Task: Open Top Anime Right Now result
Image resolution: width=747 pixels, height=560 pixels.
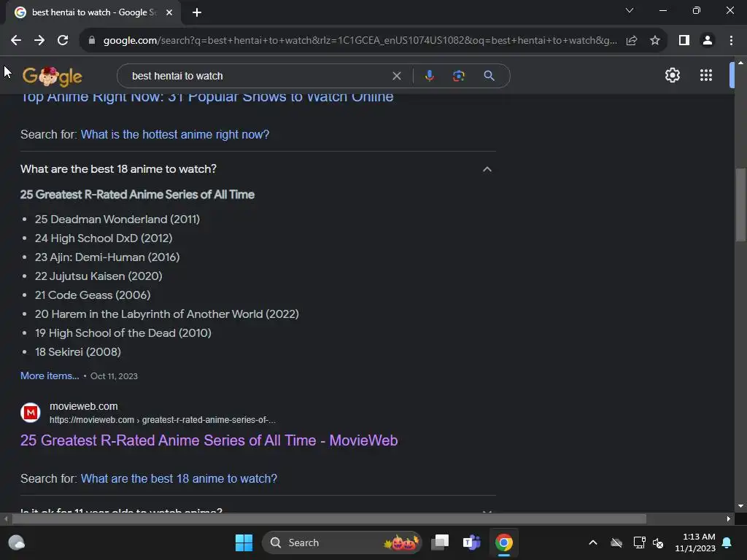Action: tap(207, 97)
